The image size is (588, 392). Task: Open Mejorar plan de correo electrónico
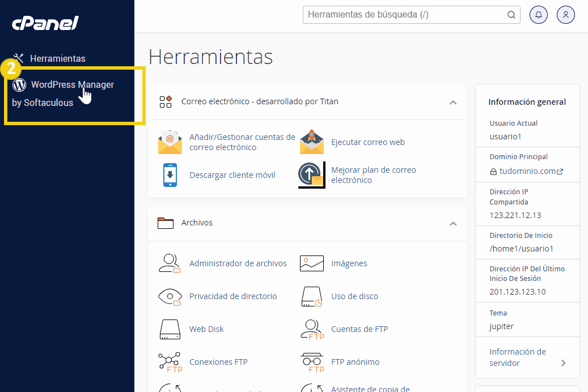[374, 175]
